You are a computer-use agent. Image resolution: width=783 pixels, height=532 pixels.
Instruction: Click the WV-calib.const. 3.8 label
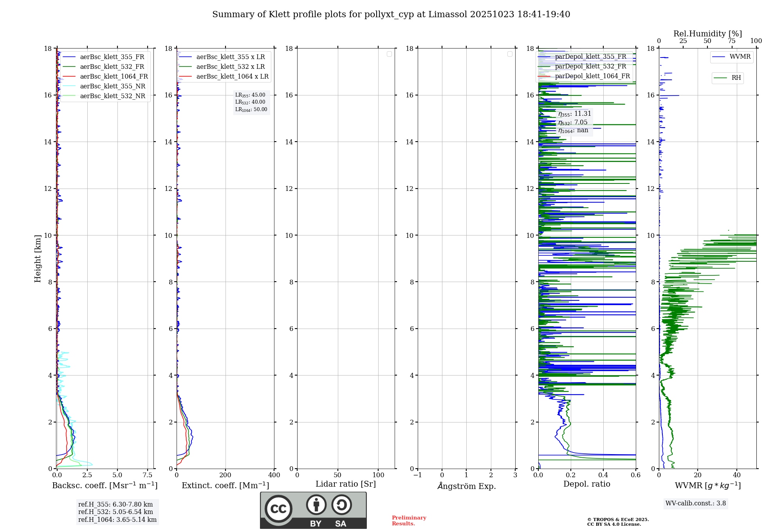pyautogui.click(x=695, y=503)
